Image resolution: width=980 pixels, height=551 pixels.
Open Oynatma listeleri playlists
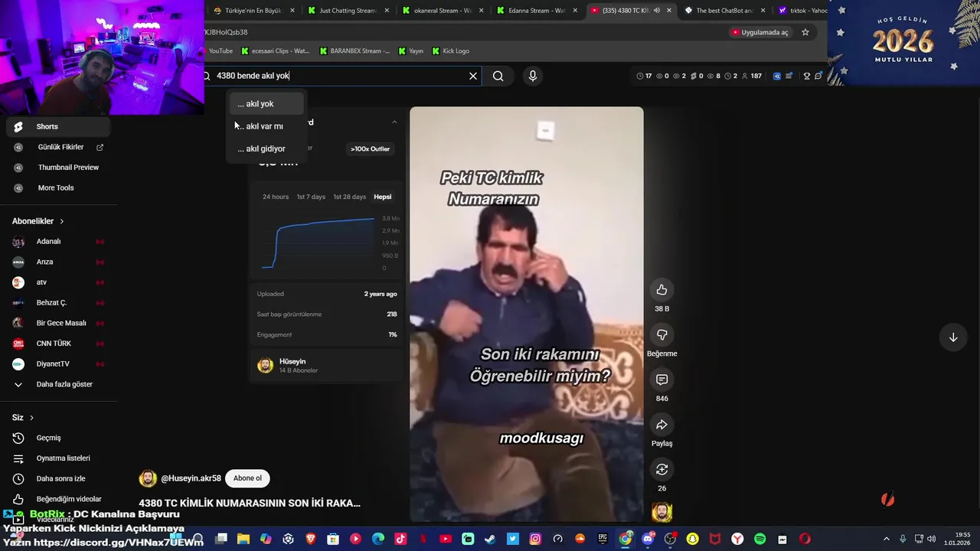click(x=58, y=458)
